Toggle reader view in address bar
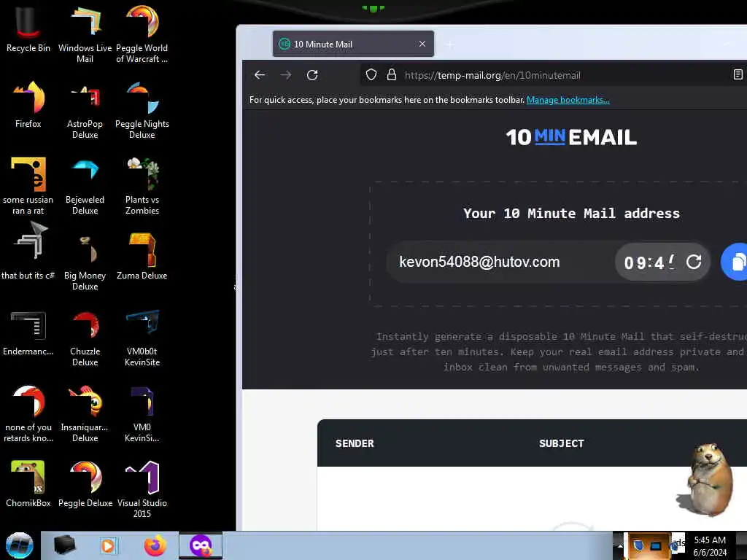The height and width of the screenshot is (560, 747). [738, 75]
